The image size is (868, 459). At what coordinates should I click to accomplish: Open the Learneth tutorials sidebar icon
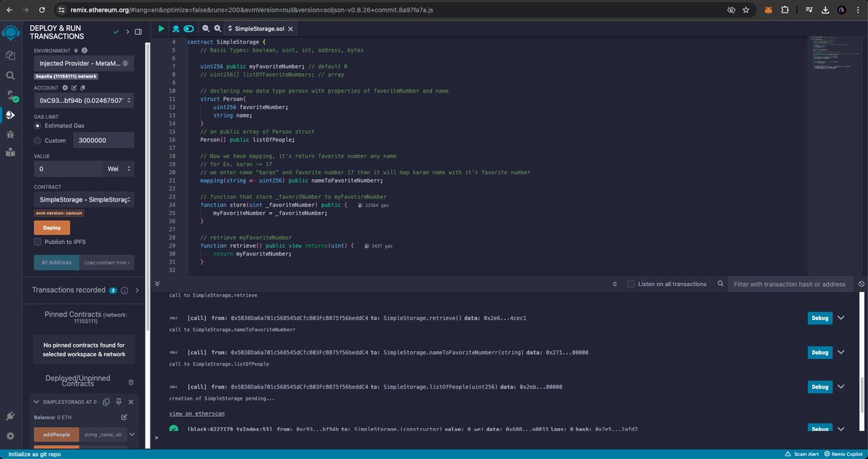tap(10, 152)
